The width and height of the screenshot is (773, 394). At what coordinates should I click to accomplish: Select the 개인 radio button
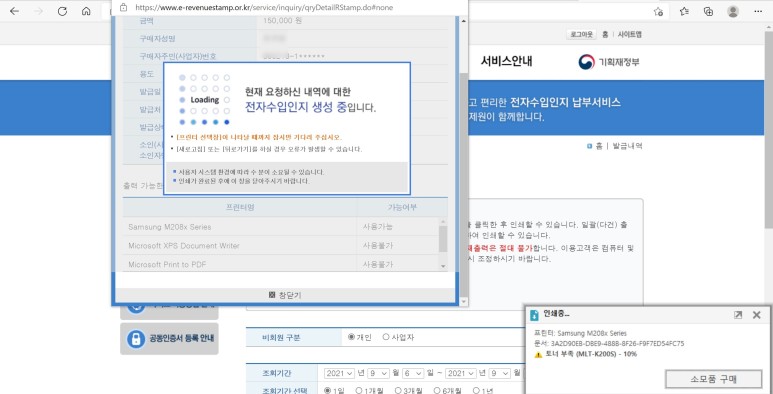point(351,337)
